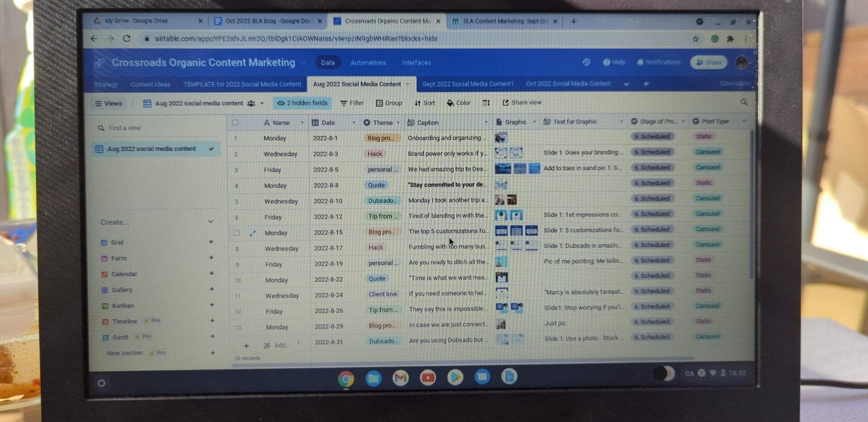Open the graphic thumbnail in row 1
The width and height of the screenshot is (868, 422).
500,137
